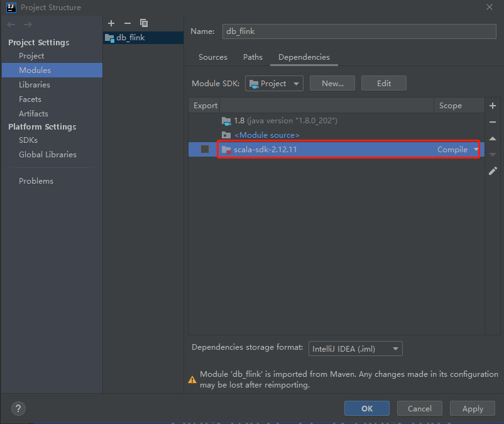
Task: Click the module Name input field
Action: pos(359,31)
